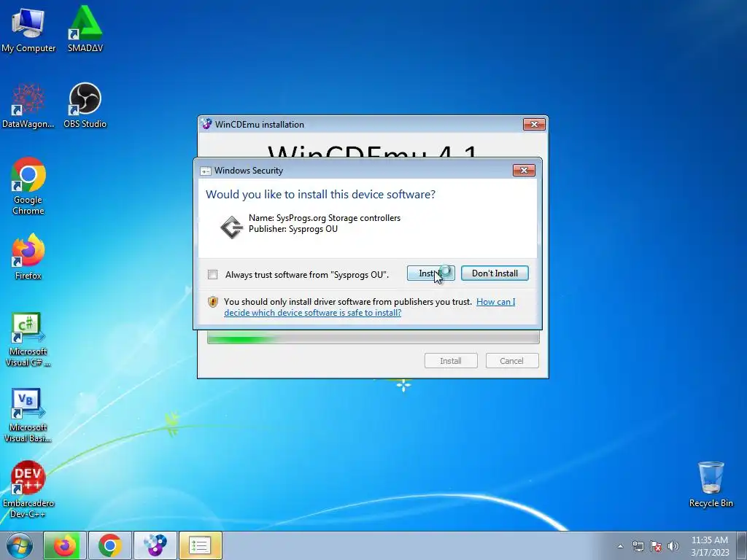Select 'Name: SysProgs.org Storage controllers' text

click(325, 218)
